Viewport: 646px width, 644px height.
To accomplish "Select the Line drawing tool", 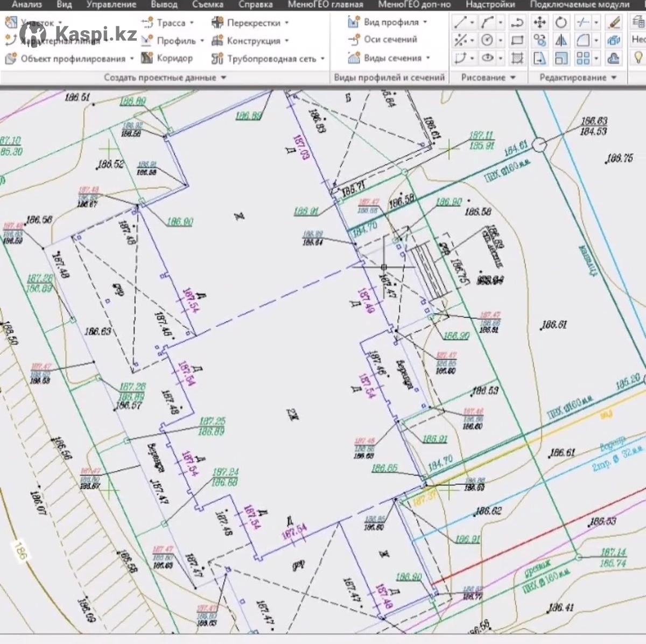I will pos(460,23).
